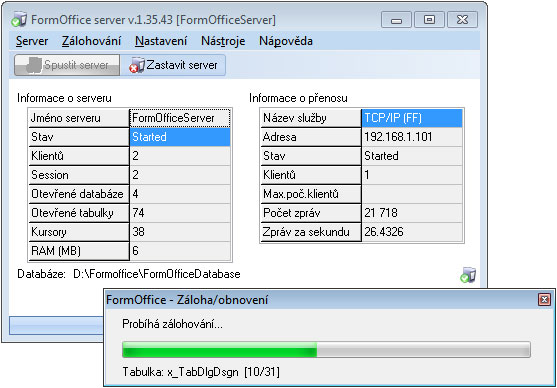Click the value 74 for Otevřené tabulky
This screenshot has height=388, width=557.
180,213
